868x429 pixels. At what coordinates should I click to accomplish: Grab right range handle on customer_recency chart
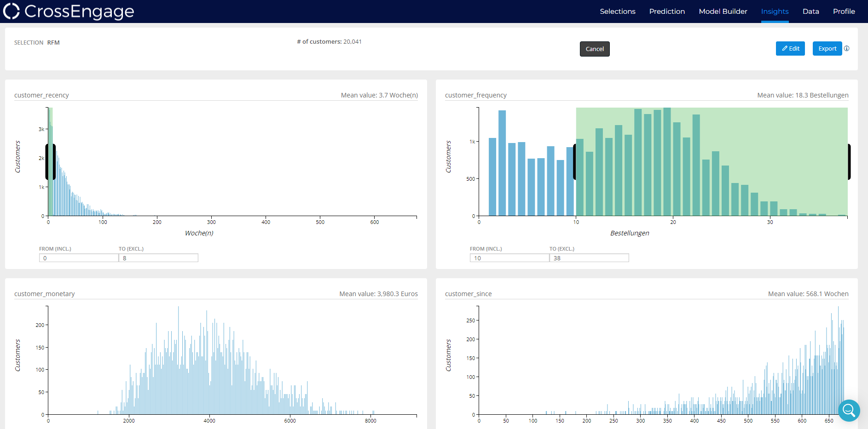[54, 162]
